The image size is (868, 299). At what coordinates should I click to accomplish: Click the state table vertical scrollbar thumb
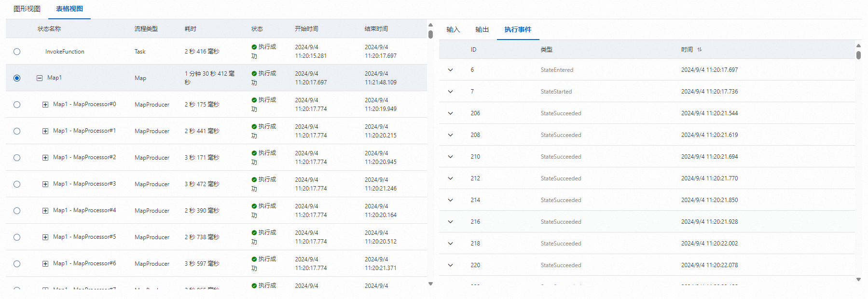pos(430,34)
